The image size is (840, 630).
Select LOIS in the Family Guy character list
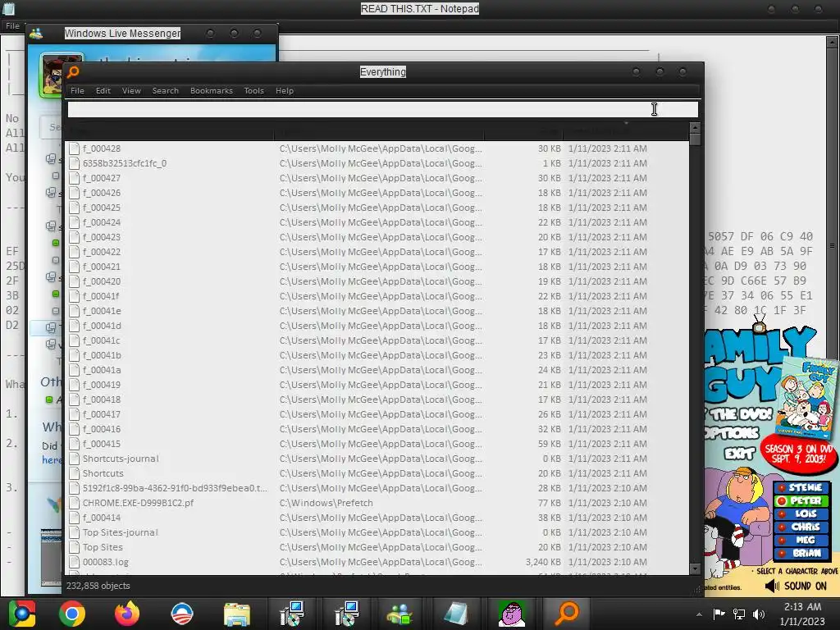[x=801, y=514]
